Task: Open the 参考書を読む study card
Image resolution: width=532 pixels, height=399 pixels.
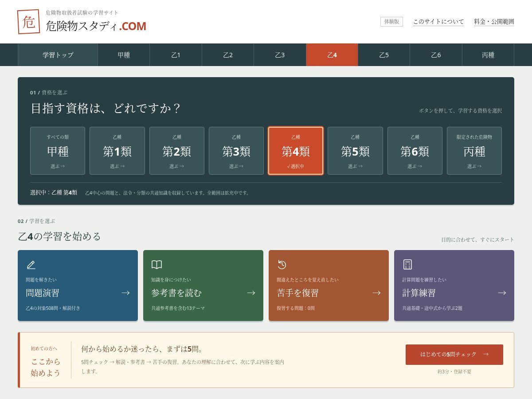Action: click(203, 286)
